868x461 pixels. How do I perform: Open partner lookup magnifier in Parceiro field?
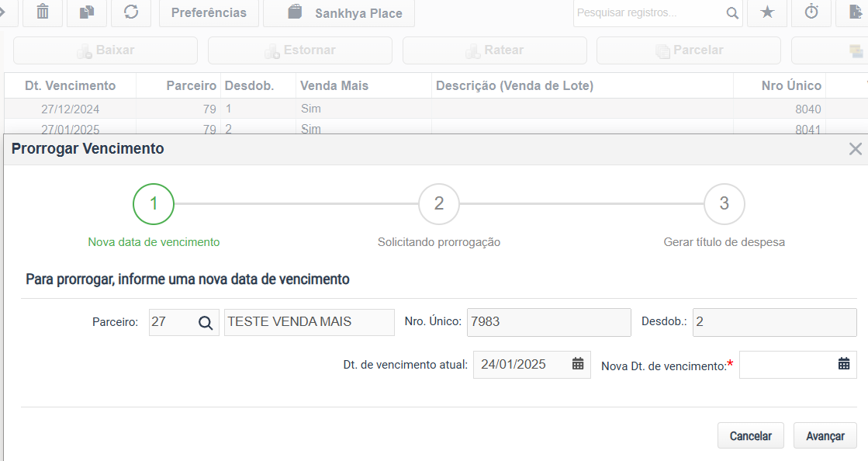click(x=206, y=323)
